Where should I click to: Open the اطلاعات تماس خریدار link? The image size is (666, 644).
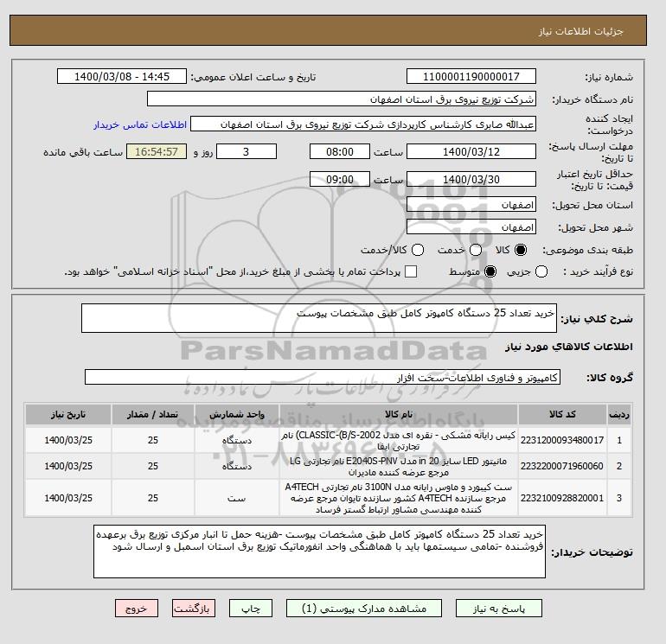click(x=140, y=124)
